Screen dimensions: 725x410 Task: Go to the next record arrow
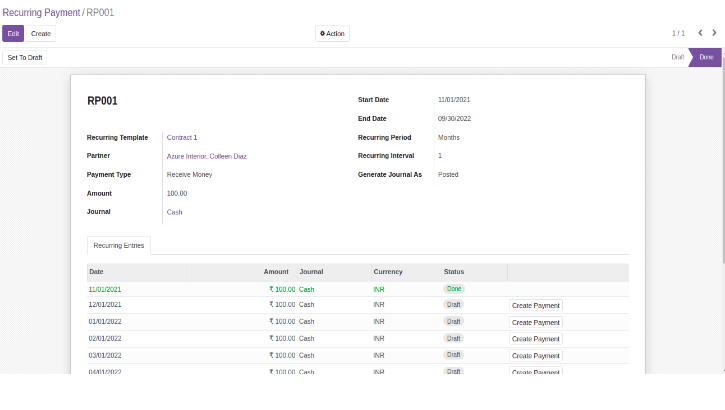point(714,33)
